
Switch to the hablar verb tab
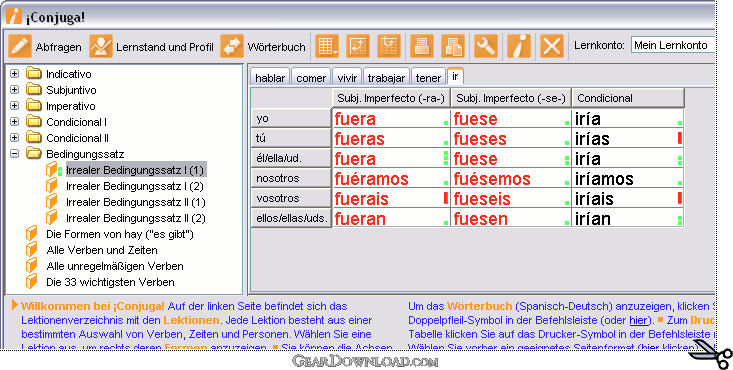click(270, 78)
